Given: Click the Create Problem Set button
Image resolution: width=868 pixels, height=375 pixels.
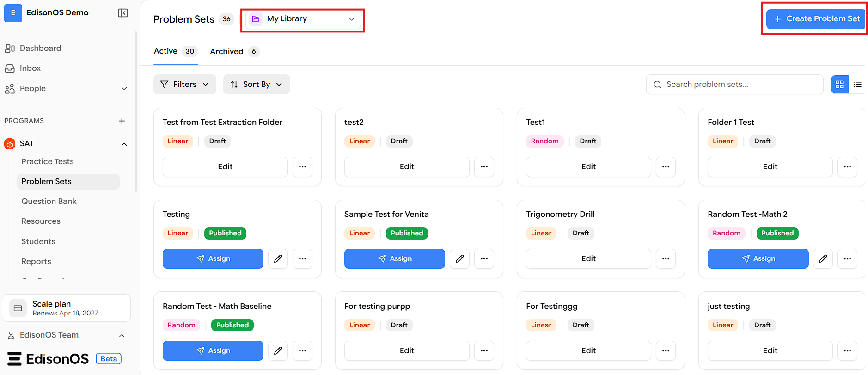Looking at the screenshot, I should click(x=816, y=19).
